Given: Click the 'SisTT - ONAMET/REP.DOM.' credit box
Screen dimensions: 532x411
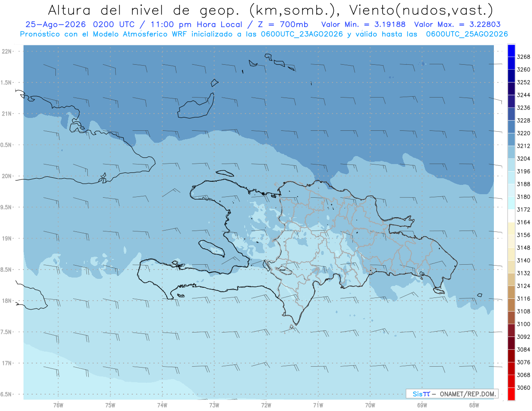Looking at the screenshot, I should [452, 394].
